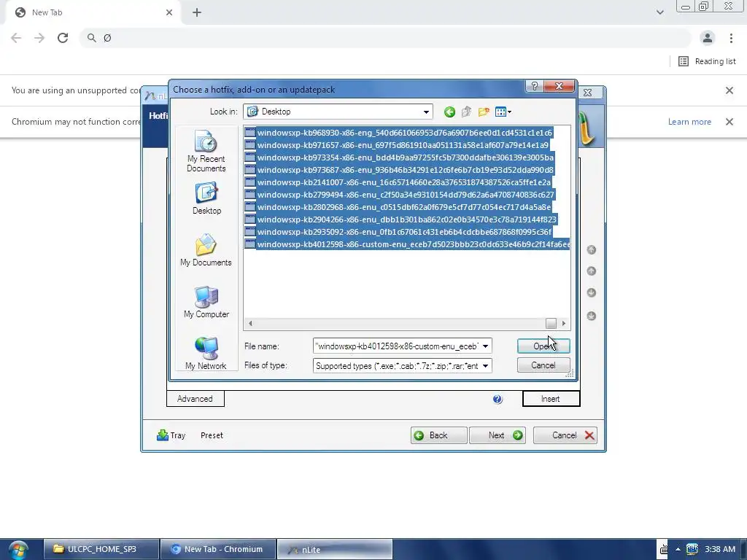Go to Desktop in the places bar
The height and width of the screenshot is (560, 747).
pyautogui.click(x=206, y=198)
